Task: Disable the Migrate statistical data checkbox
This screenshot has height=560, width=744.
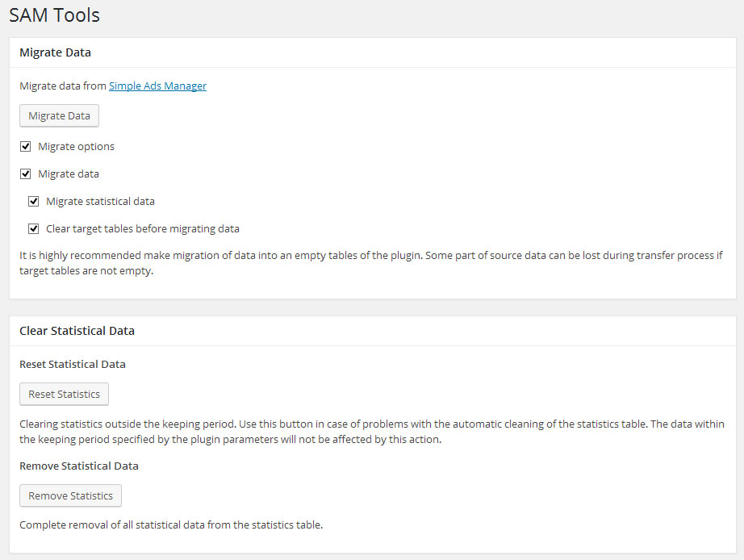Action: click(34, 202)
